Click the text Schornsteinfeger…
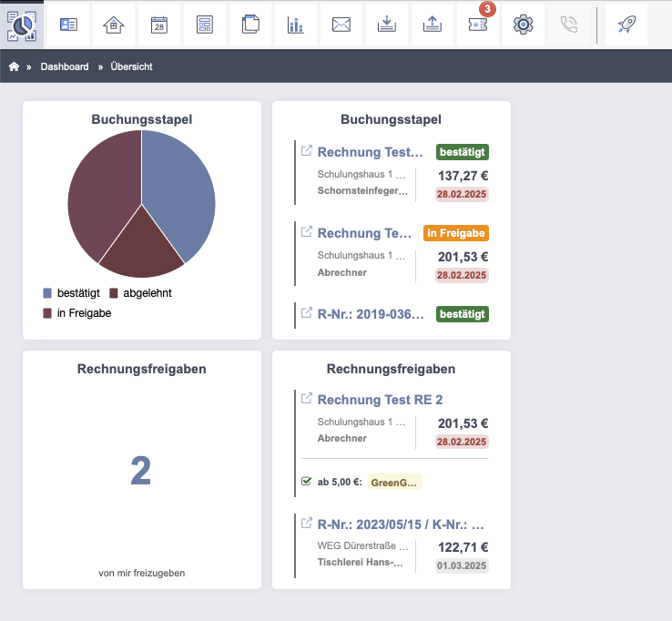This screenshot has width=672, height=621. (x=362, y=190)
